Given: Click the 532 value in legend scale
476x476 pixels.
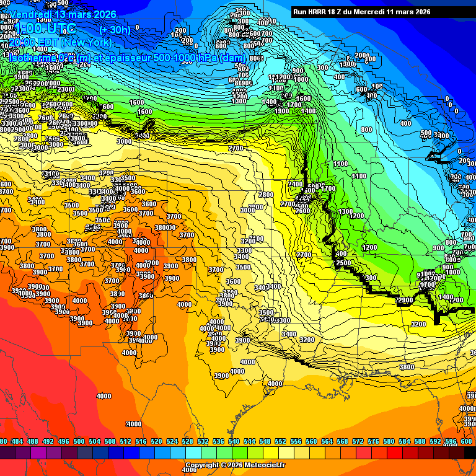Looking at the screenshot, I should (203, 441).
